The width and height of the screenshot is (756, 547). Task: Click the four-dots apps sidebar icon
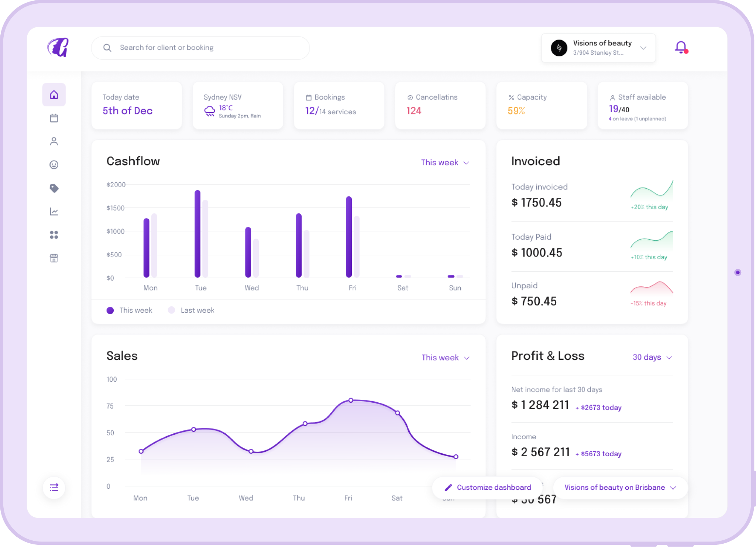[54, 235]
